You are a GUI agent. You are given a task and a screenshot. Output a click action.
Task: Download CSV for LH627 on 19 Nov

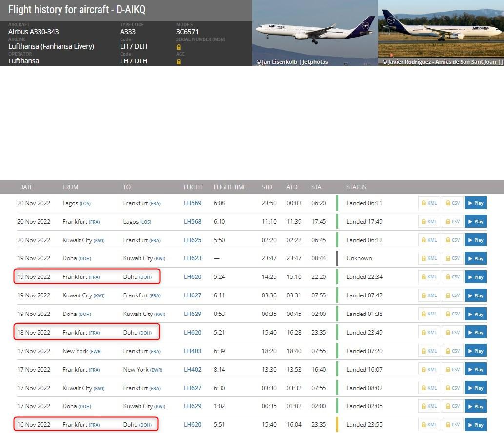[453, 295]
